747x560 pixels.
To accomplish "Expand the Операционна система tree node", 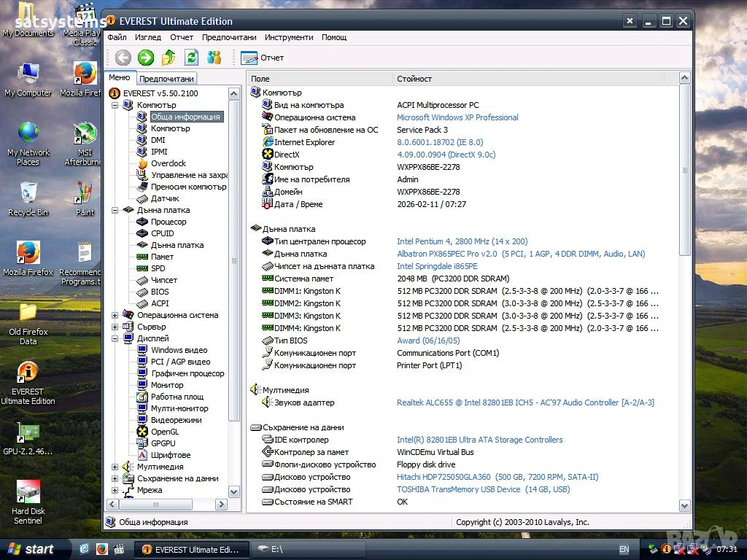I will click(x=115, y=315).
